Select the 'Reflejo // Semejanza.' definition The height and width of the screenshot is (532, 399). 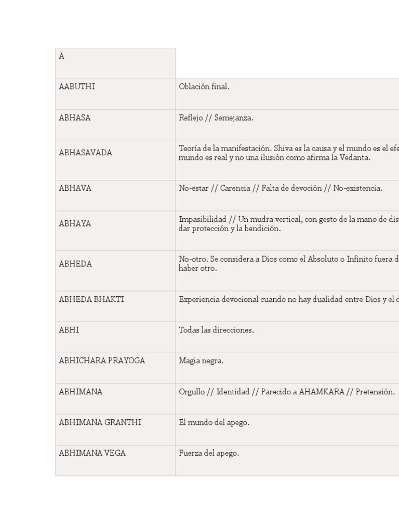216,118
